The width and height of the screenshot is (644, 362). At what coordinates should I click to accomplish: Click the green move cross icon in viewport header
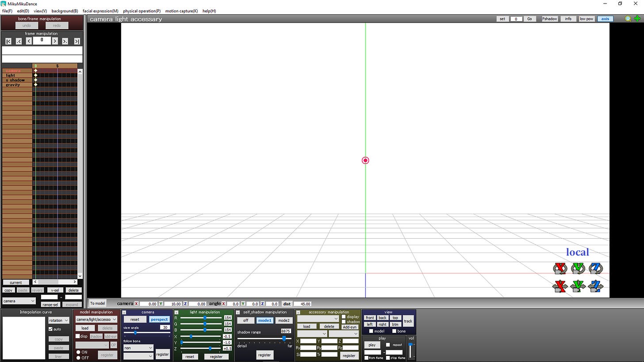pyautogui.click(x=637, y=19)
